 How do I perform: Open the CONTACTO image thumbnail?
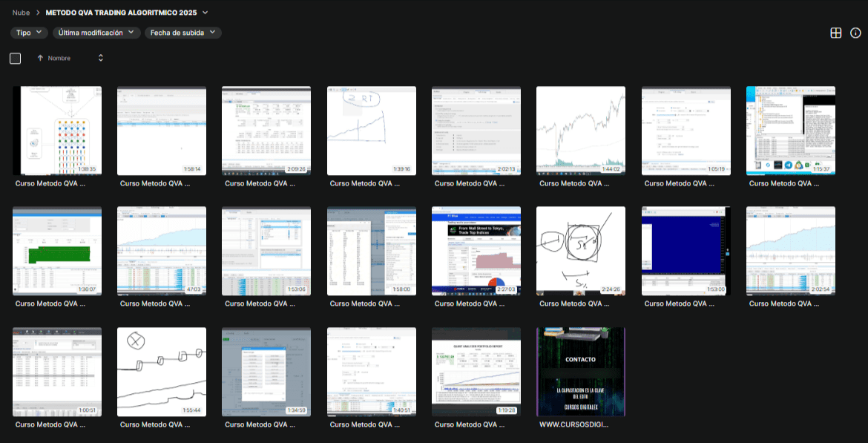pos(581,372)
